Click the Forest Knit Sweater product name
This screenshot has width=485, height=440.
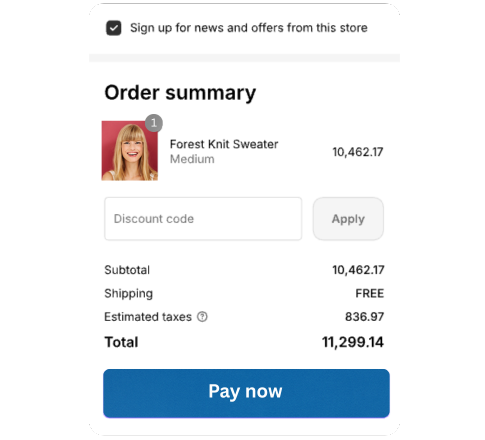pos(224,144)
